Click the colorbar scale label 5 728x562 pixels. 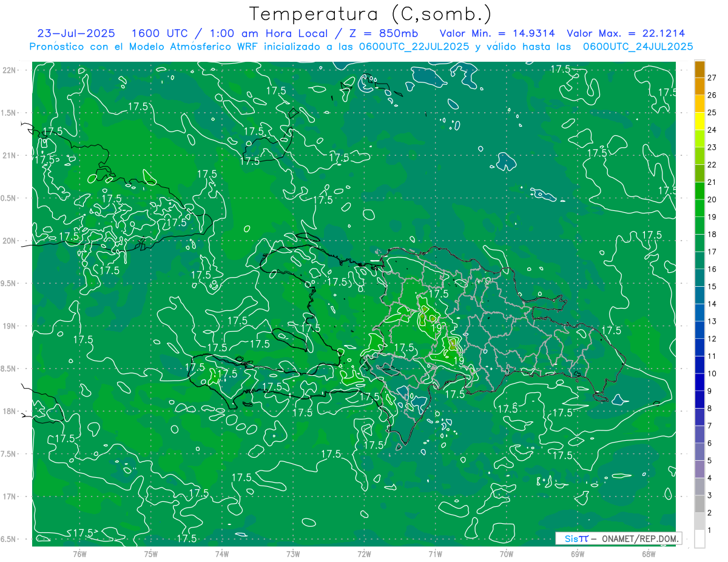point(710,461)
